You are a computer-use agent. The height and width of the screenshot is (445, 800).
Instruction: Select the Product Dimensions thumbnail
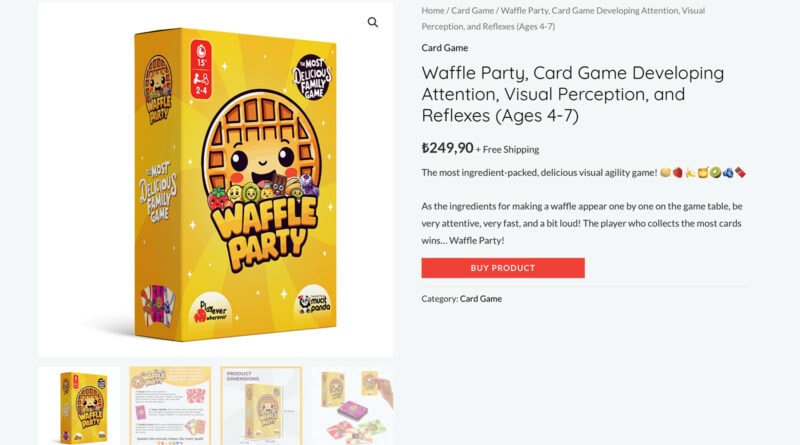click(x=261, y=406)
